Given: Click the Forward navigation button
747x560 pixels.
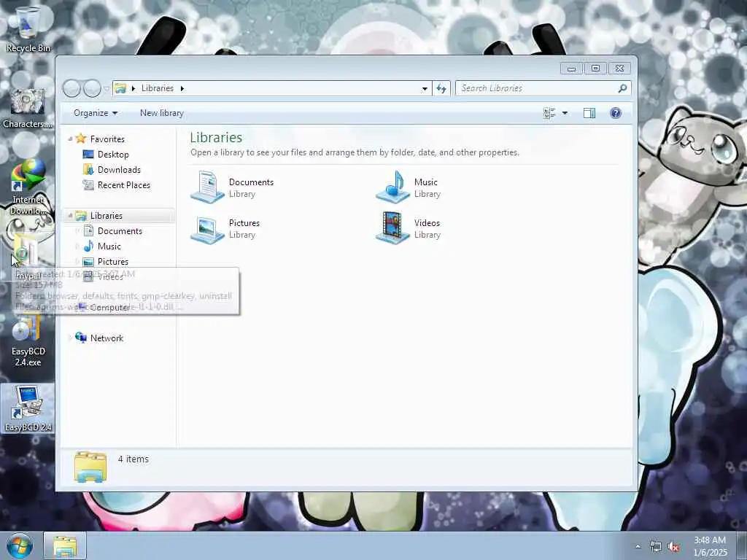Looking at the screenshot, I should pyautogui.click(x=92, y=88).
